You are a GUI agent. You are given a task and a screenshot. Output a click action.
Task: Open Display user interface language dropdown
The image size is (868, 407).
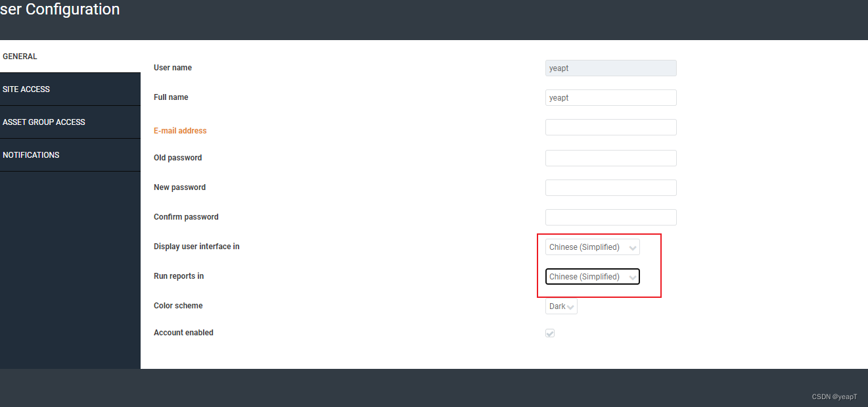[x=592, y=247]
